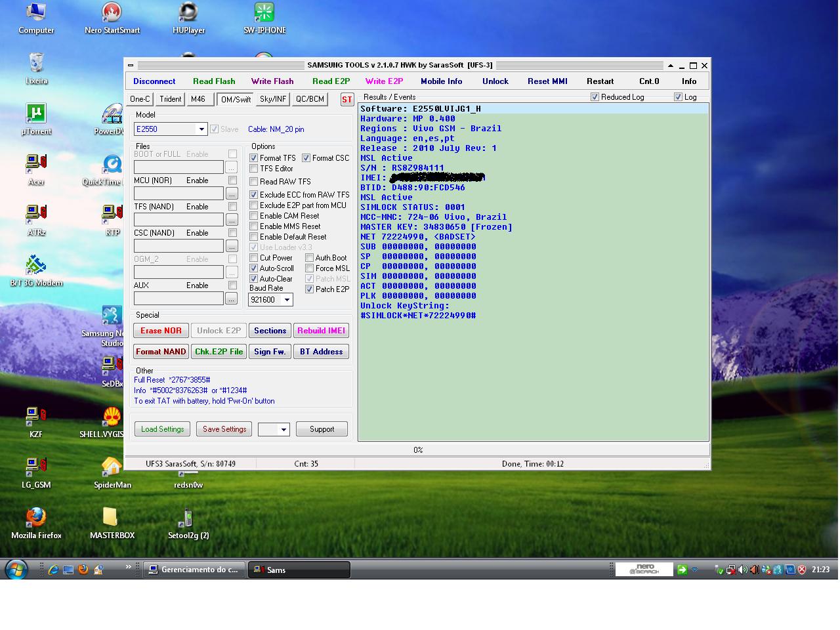The width and height of the screenshot is (840, 630).
Task: Click the Nero Search box in taskbar
Action: tap(644, 570)
